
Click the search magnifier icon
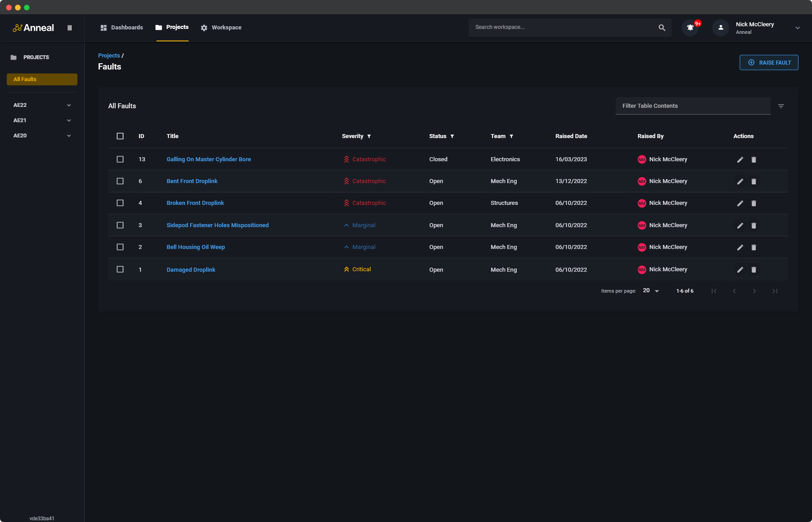point(662,28)
